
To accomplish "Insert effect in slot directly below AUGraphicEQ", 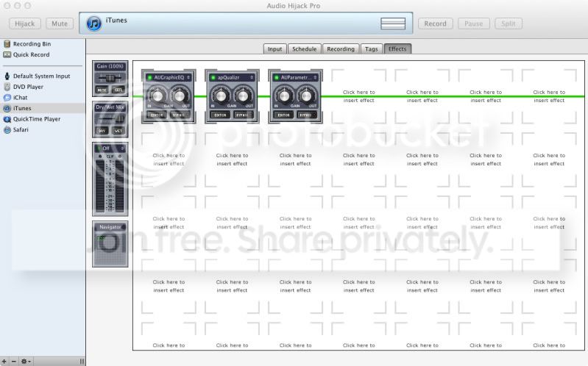I will click(x=169, y=159).
